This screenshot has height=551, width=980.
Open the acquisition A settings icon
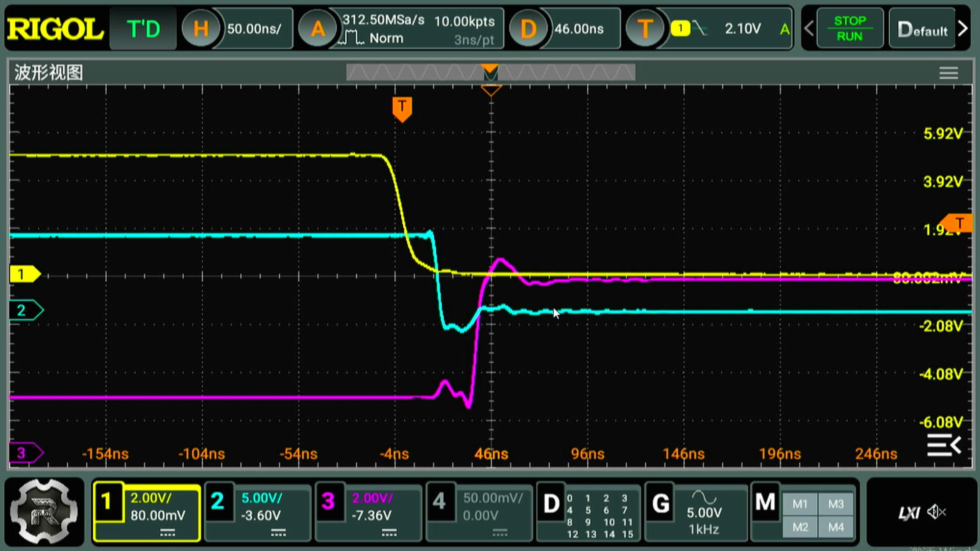coord(317,29)
